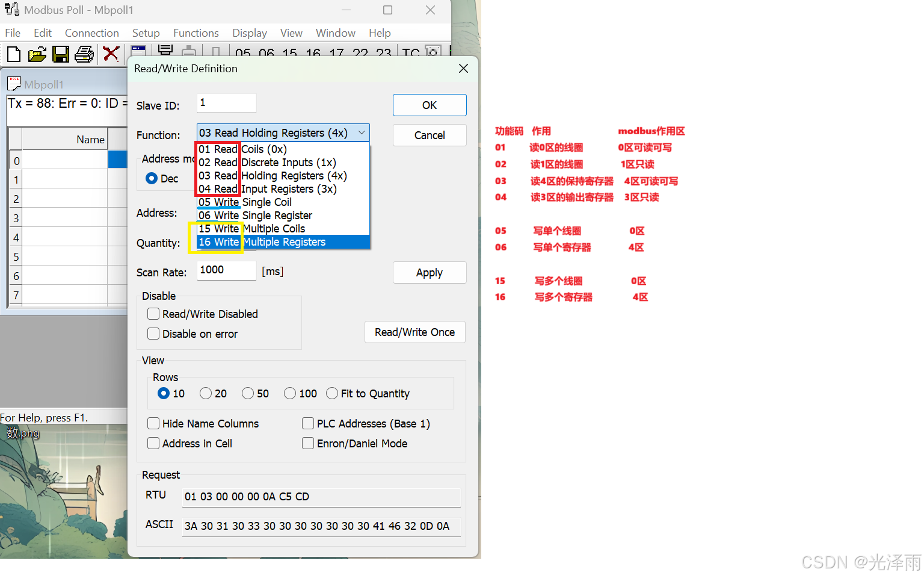Viewport: 924px width, 578px height.
Task: Click the Name column header in Mbpoll1
Action: coord(65,139)
